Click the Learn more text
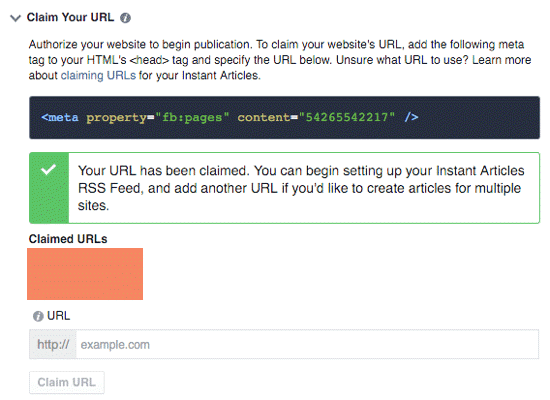This screenshot has height=400, width=550. pos(502,60)
